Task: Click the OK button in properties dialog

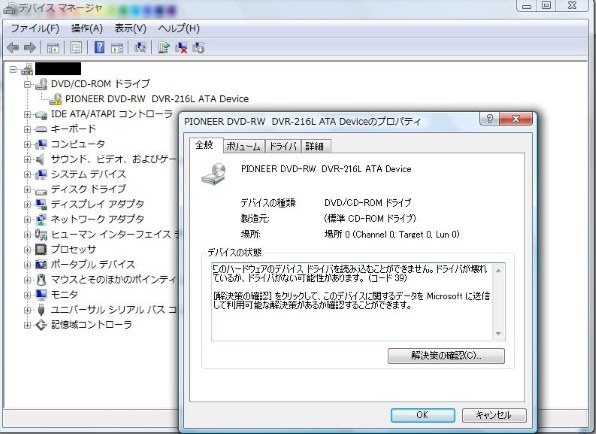Action: pyautogui.click(x=423, y=415)
